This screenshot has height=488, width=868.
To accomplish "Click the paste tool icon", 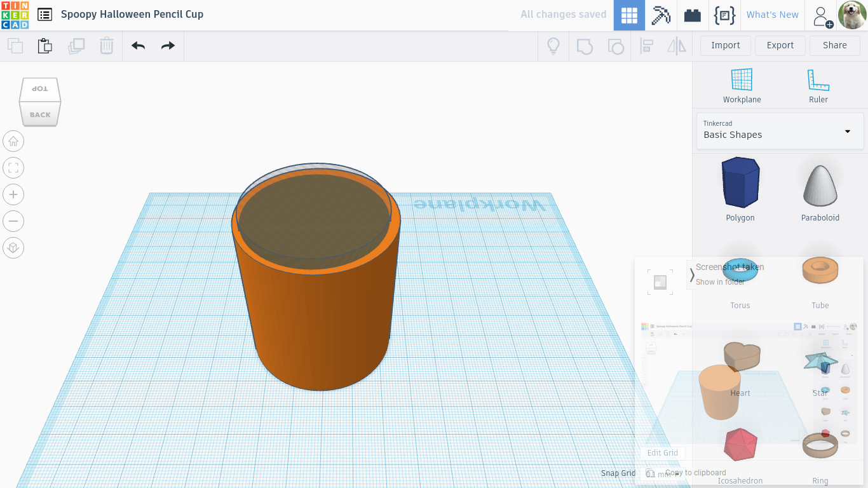I will point(44,46).
